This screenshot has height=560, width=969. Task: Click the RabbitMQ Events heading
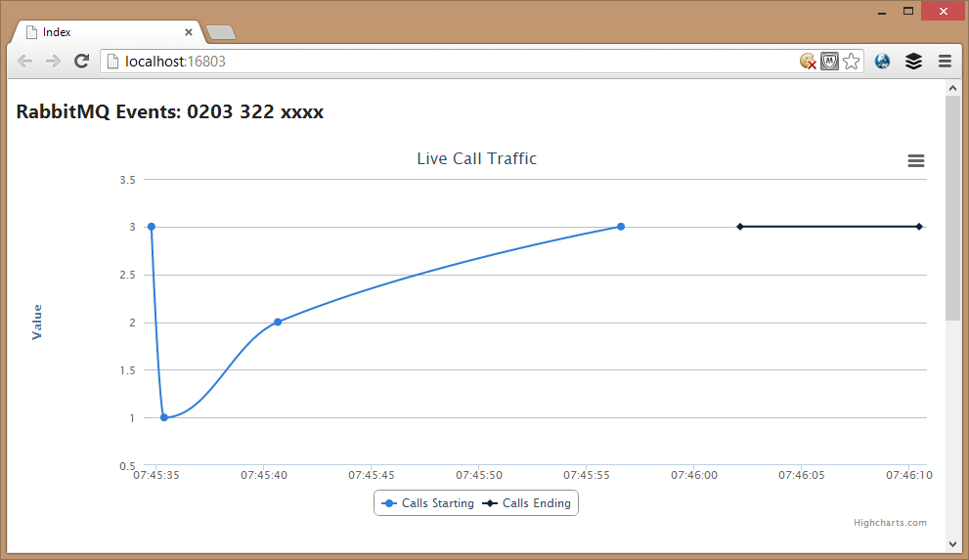170,111
